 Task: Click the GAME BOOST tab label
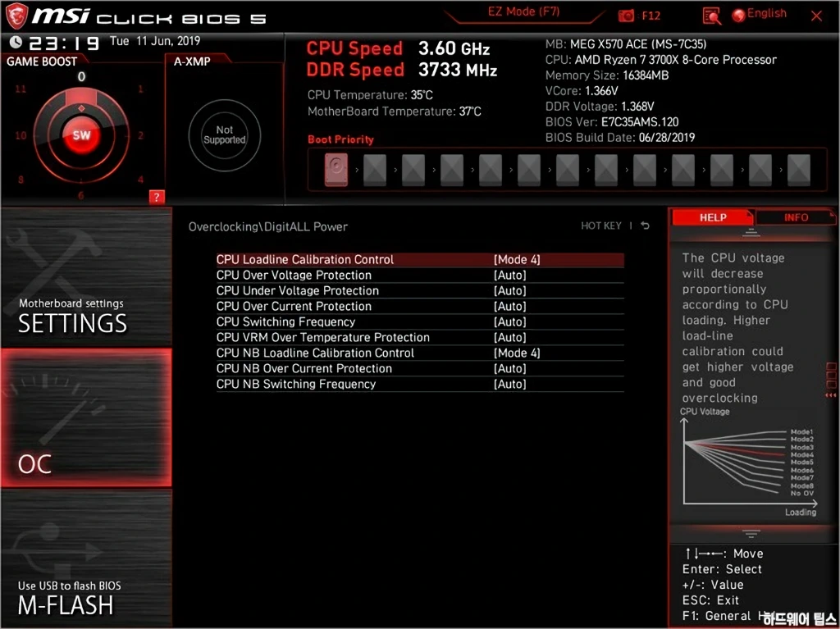pyautogui.click(x=42, y=62)
